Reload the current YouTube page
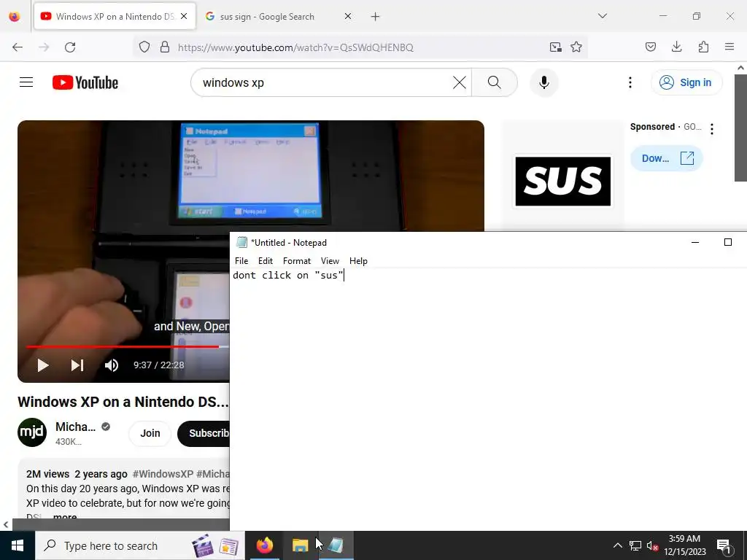This screenshot has height=560, width=747. pos(70,47)
